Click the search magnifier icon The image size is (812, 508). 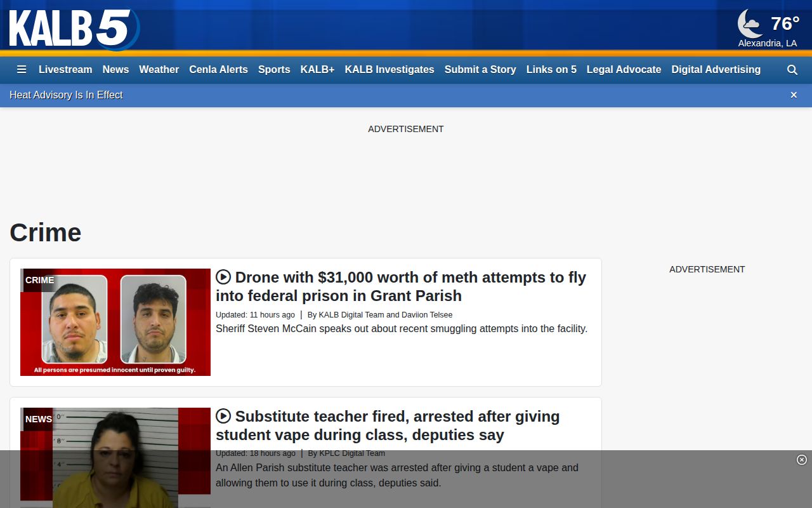click(792, 70)
